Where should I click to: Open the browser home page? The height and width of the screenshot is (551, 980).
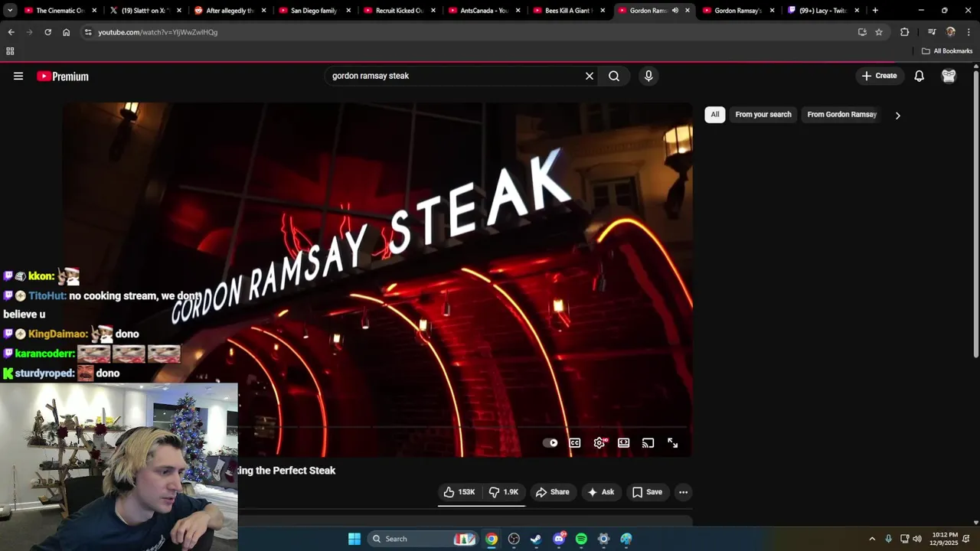coord(66,32)
